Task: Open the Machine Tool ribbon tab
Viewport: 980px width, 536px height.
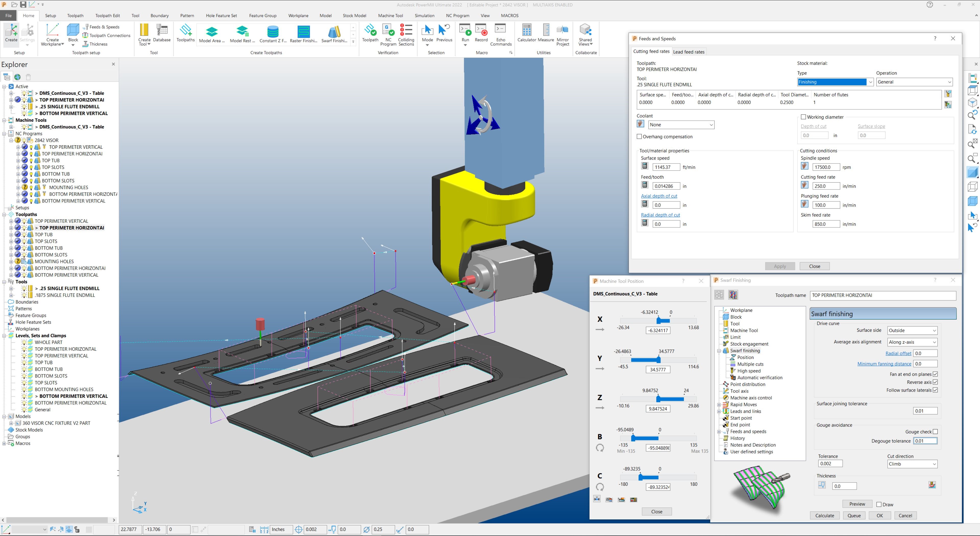Action: tap(390, 16)
